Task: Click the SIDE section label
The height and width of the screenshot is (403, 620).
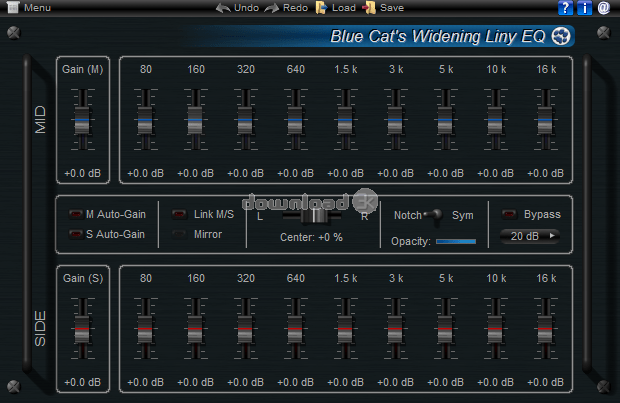Action: coord(40,329)
